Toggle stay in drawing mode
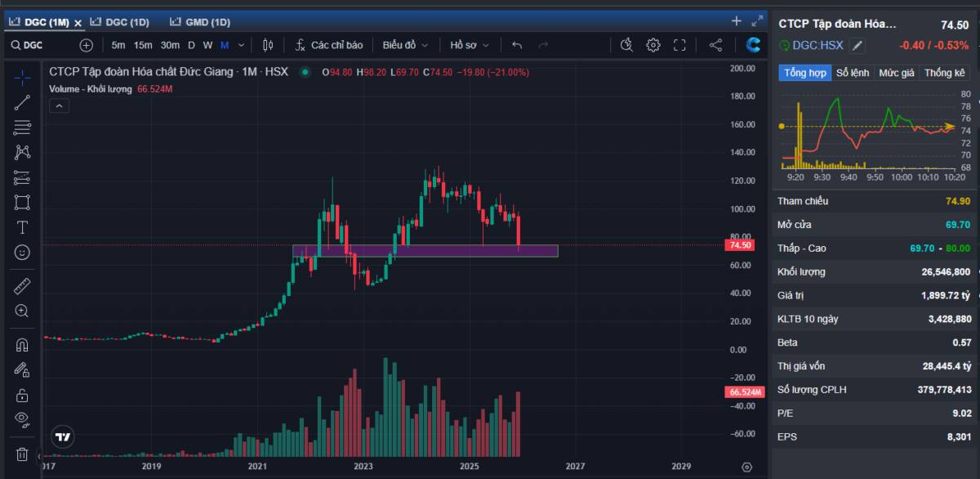The image size is (980, 479). (22, 369)
